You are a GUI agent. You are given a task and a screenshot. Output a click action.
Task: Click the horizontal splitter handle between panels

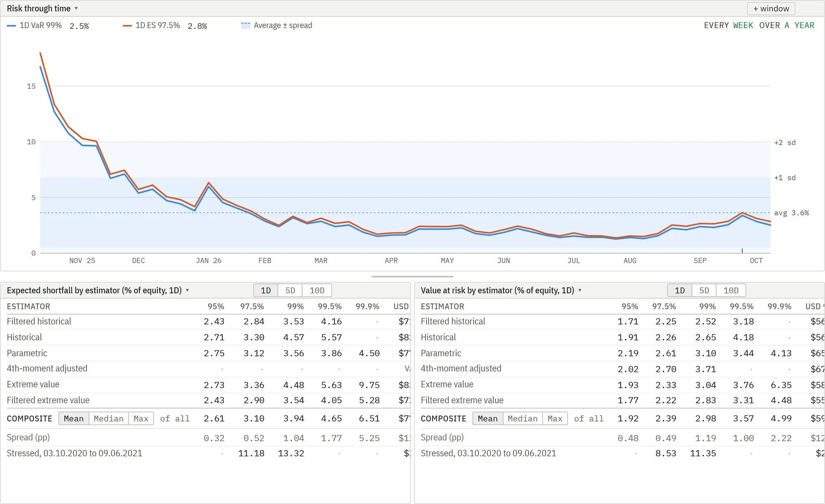[412, 277]
